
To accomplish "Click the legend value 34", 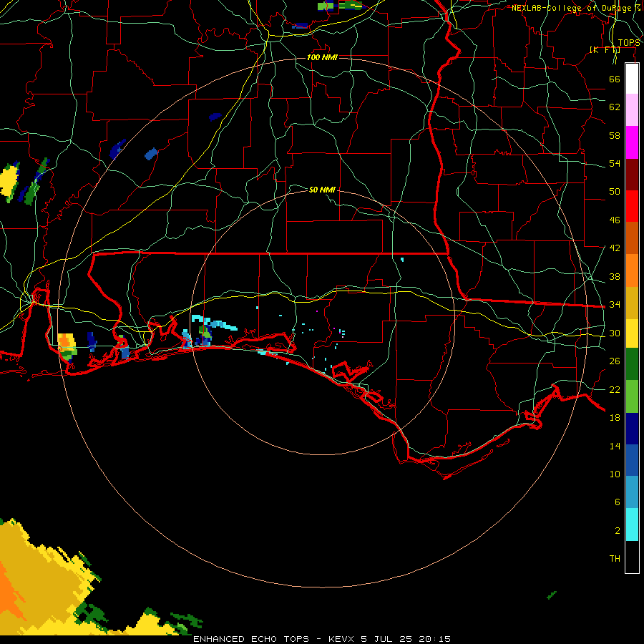I will 615,305.
